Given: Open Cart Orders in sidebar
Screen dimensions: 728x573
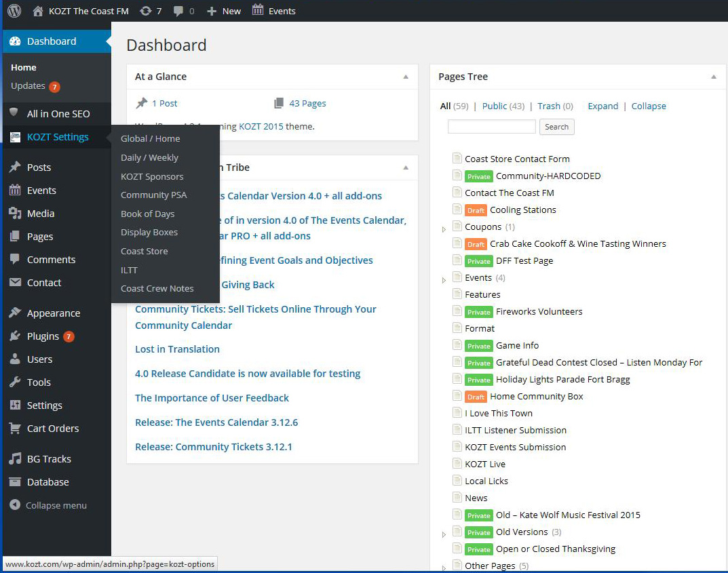Looking at the screenshot, I should [52, 429].
